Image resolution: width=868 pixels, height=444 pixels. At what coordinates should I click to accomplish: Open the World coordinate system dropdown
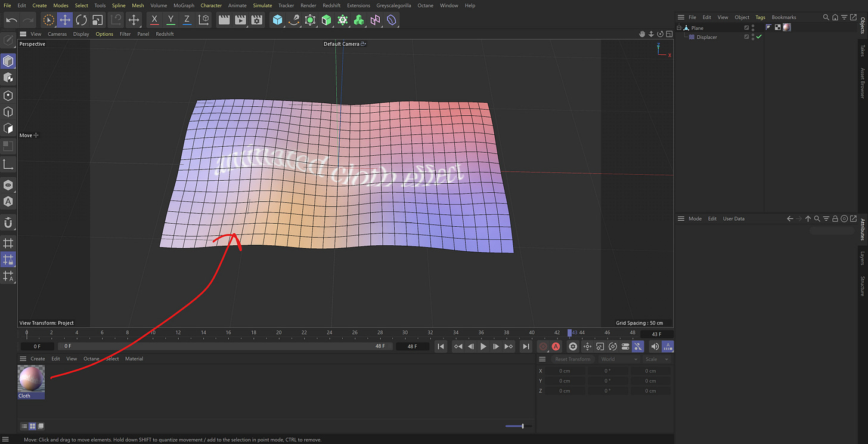(619, 359)
